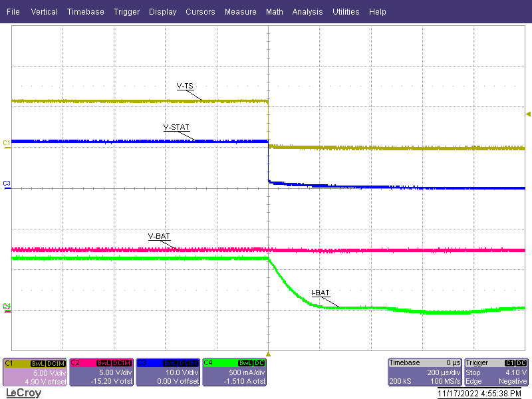Open the Vertical dropdown menu

point(44,11)
